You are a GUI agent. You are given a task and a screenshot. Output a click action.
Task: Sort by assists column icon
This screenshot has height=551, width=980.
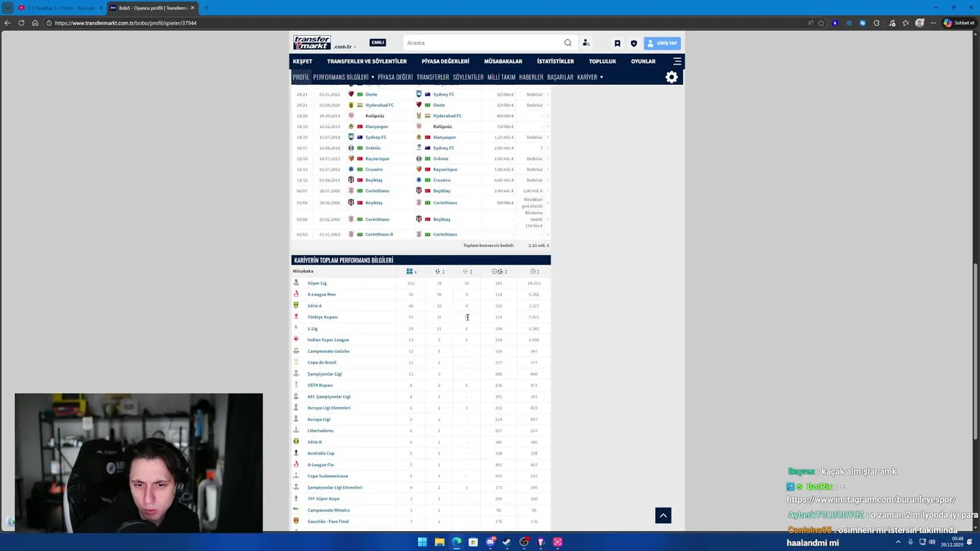pyautogui.click(x=467, y=272)
